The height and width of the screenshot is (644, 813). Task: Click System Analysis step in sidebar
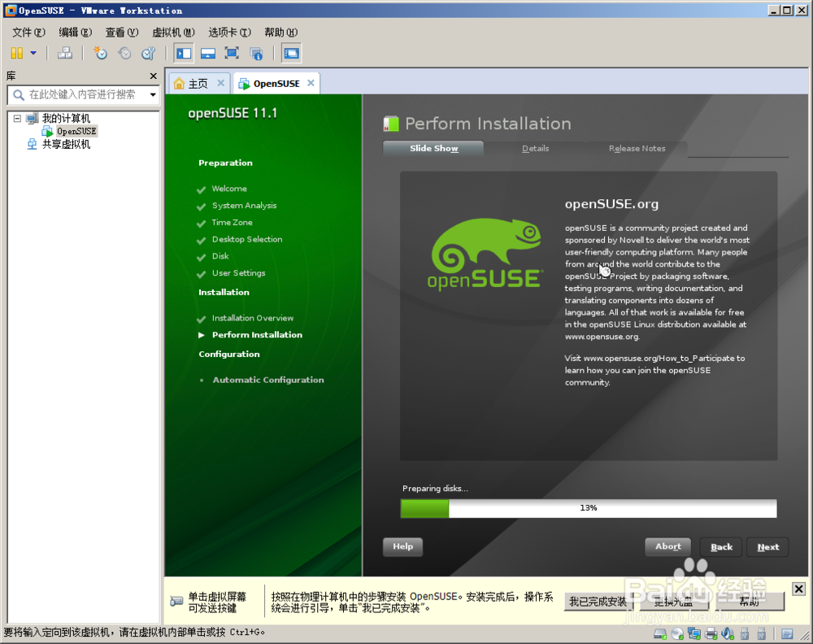pos(244,206)
